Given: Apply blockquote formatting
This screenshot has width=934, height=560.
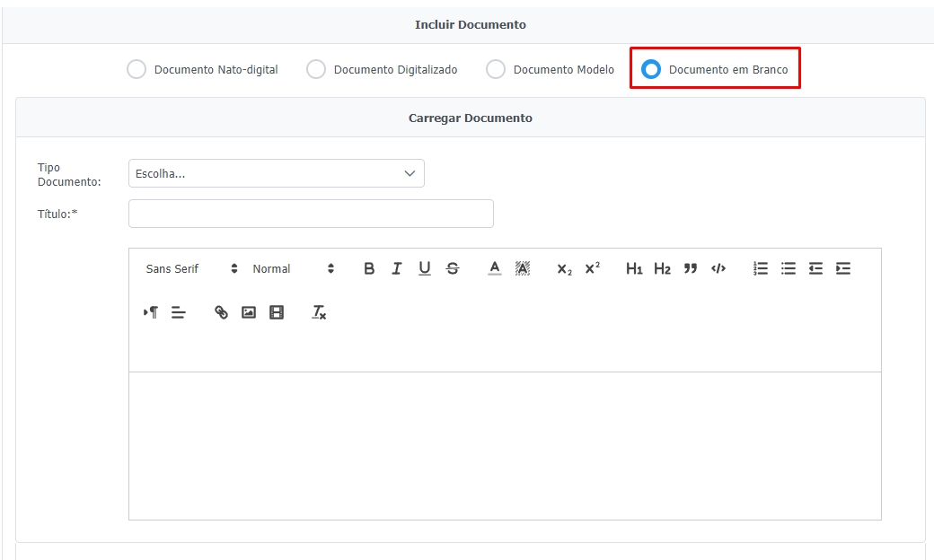Looking at the screenshot, I should click(x=690, y=268).
